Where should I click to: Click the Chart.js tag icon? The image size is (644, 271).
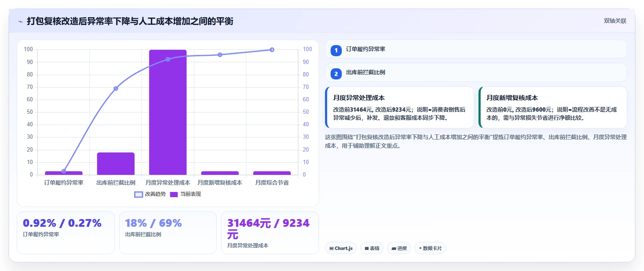(x=331, y=248)
